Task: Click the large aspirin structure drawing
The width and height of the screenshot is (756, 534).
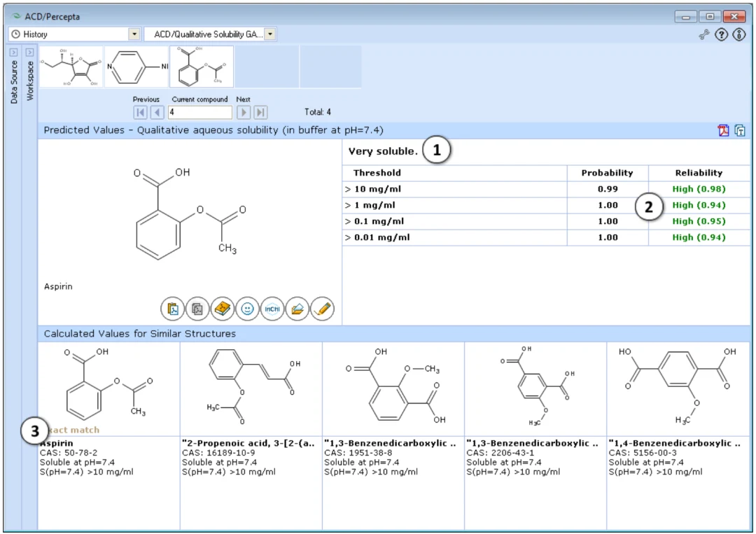Action: [x=190, y=213]
